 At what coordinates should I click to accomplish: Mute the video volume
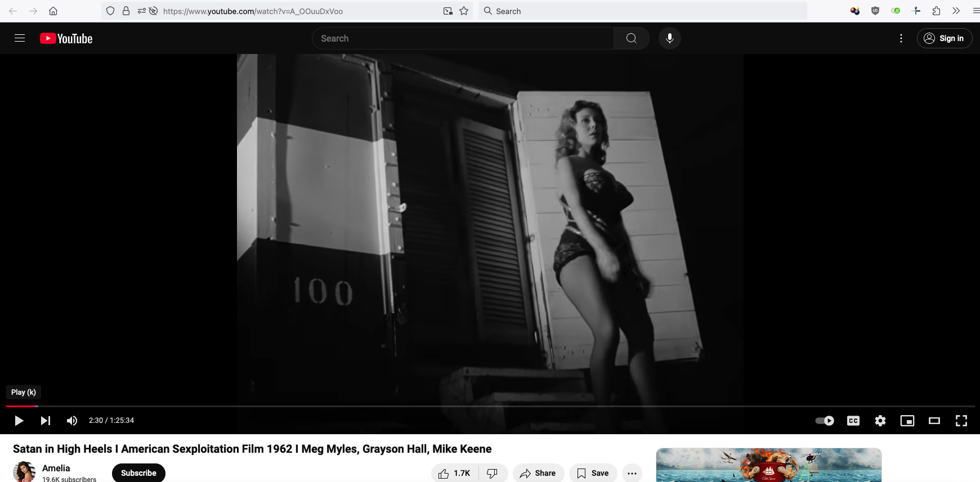(x=72, y=421)
